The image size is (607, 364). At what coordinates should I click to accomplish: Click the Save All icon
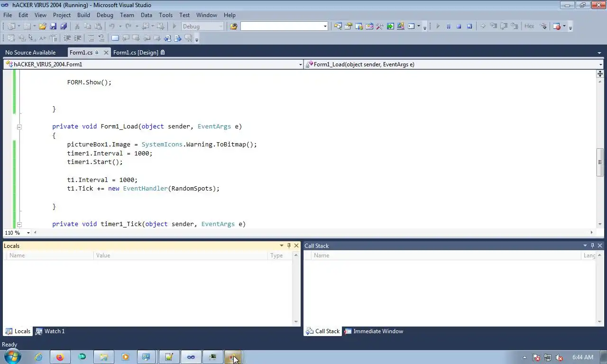pyautogui.click(x=64, y=27)
